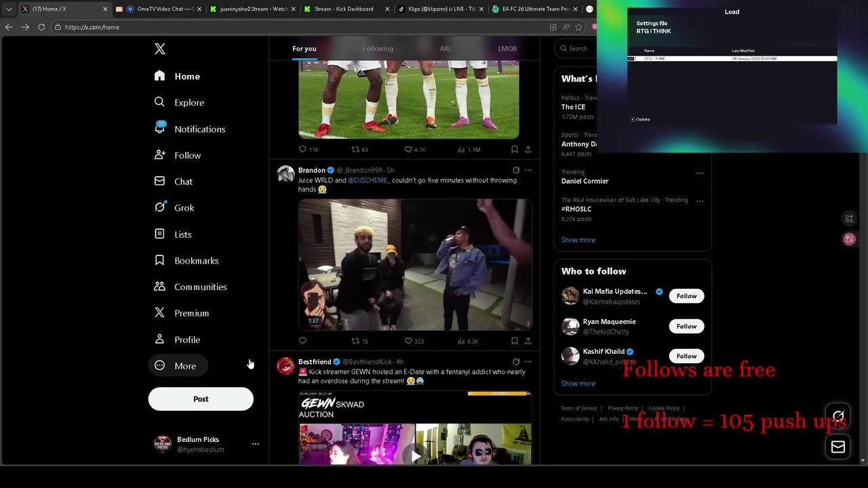Open browser tab list dropdown arrow
Image resolution: width=868 pixels, height=488 pixels.
(x=9, y=9)
